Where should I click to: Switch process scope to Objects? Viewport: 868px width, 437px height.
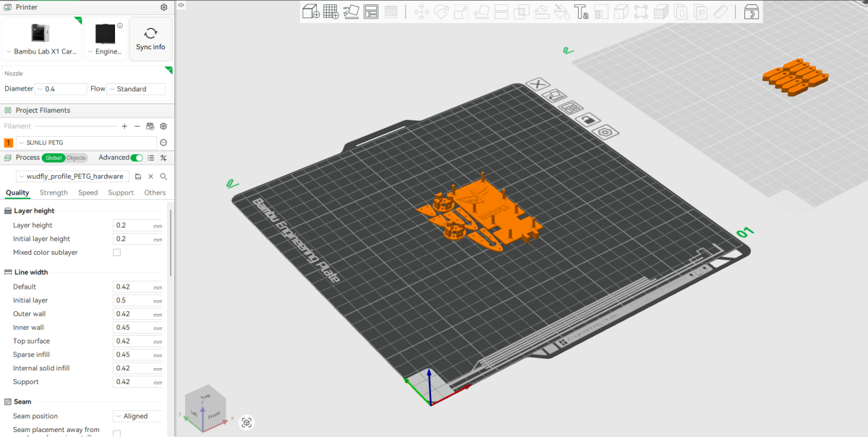click(x=76, y=158)
